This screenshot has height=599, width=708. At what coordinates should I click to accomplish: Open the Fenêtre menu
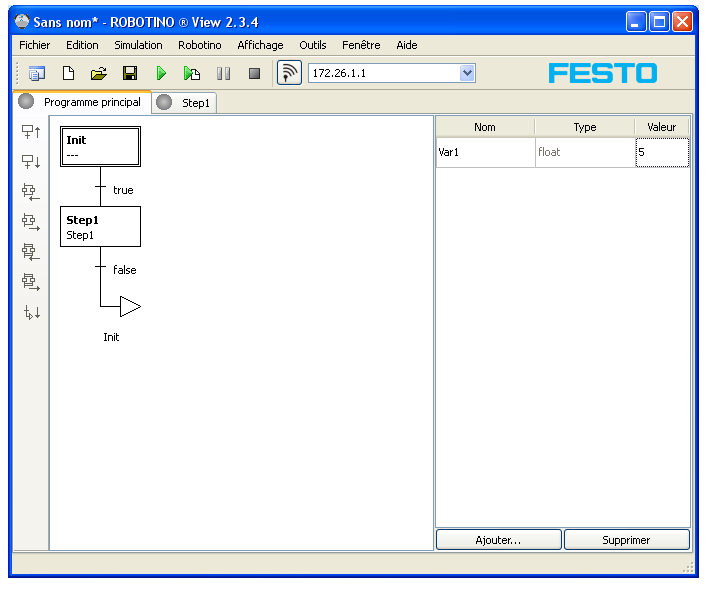pyautogui.click(x=361, y=45)
